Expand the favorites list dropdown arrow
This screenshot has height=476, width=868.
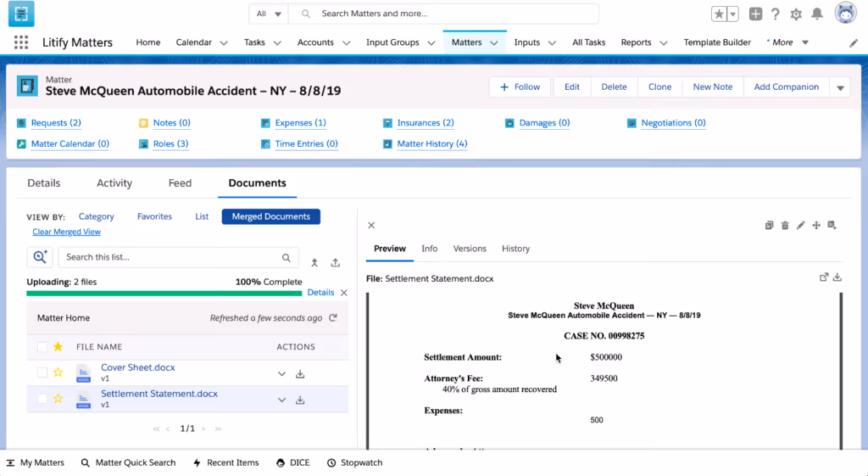click(x=733, y=14)
